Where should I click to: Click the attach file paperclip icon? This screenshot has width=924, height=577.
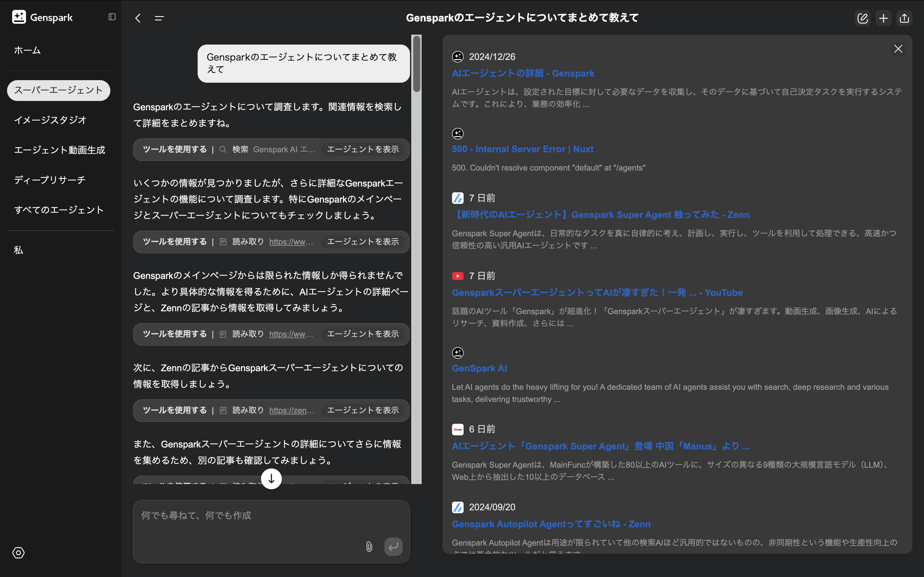369,547
